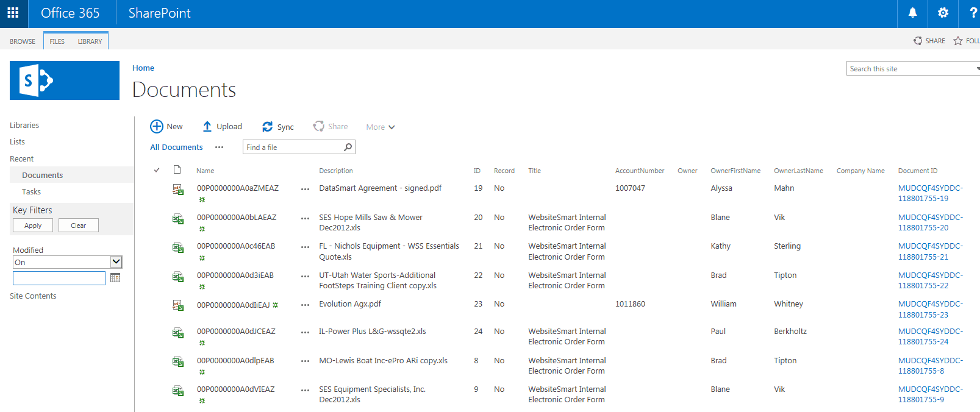Image resolution: width=980 pixels, height=412 pixels.
Task: Select Tasks in the left navigation
Action: [31, 191]
